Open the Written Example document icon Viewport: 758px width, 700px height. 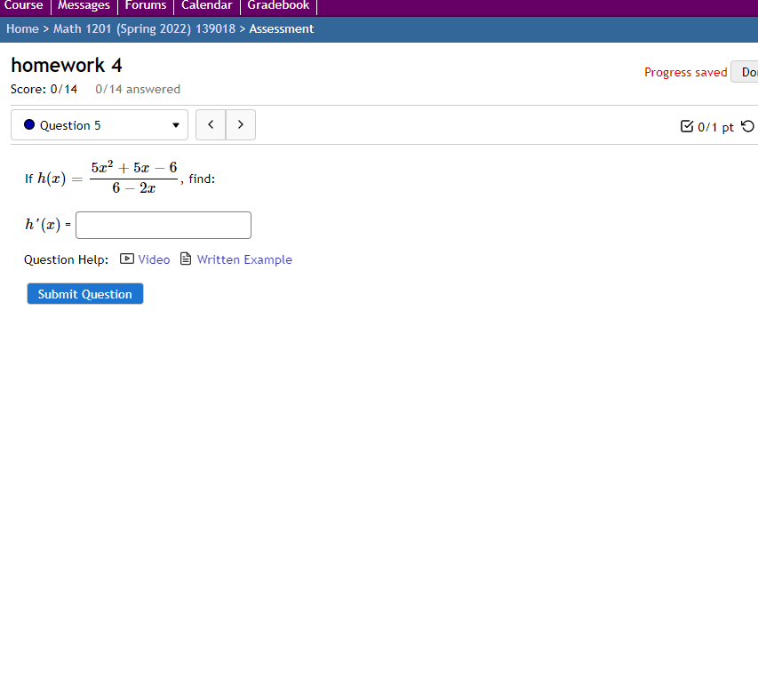pos(185,259)
